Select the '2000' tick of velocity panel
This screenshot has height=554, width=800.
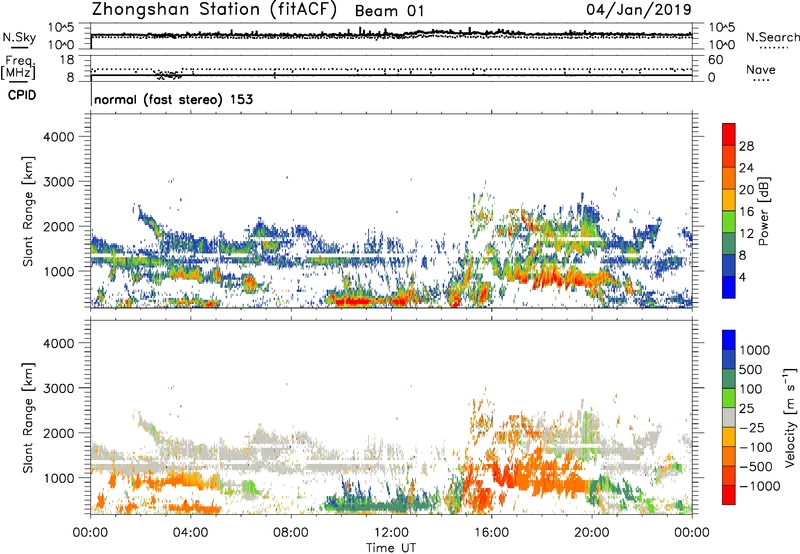tap(59, 433)
